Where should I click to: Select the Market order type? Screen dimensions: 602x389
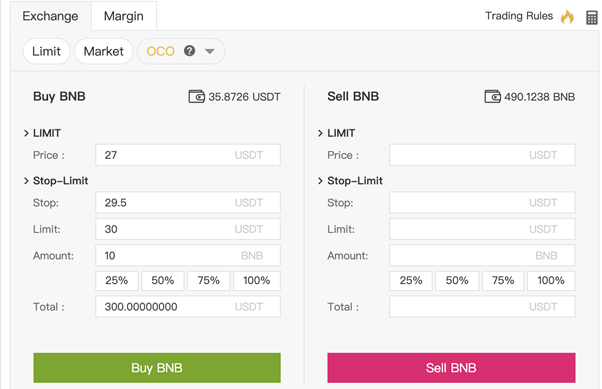(x=104, y=51)
